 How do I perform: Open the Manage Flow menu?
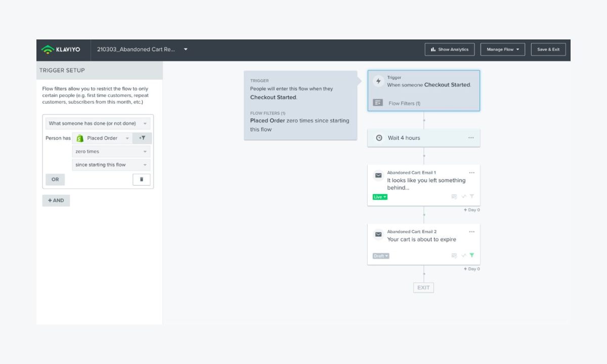[502, 50]
